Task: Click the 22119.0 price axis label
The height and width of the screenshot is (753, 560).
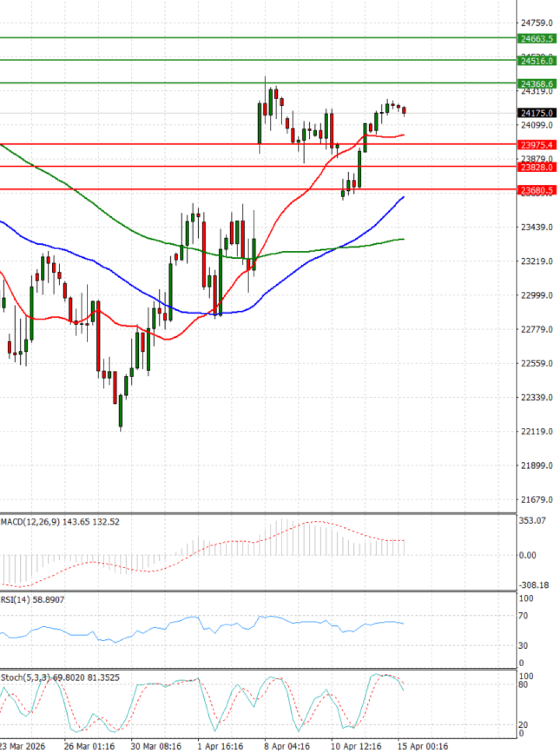Action: pyautogui.click(x=536, y=431)
